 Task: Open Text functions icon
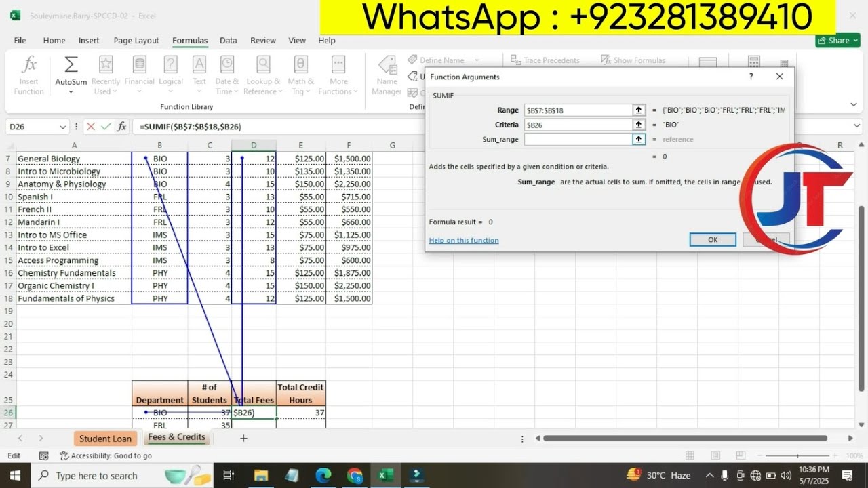tap(199, 65)
